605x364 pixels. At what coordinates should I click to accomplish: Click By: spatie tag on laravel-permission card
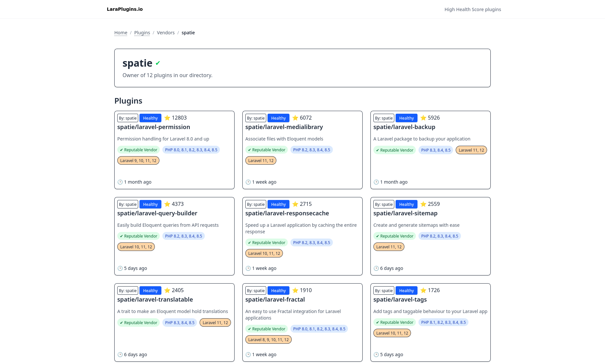128,118
